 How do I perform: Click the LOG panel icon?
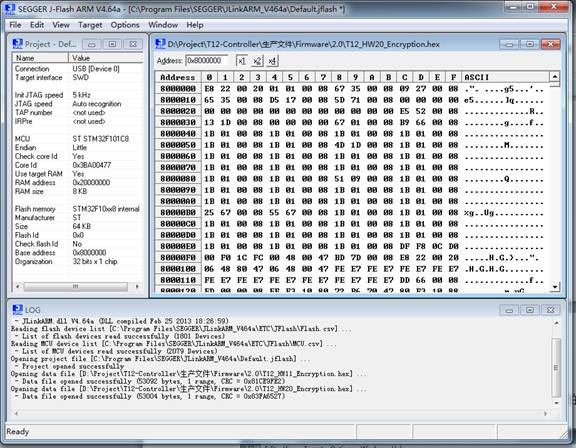point(17,310)
